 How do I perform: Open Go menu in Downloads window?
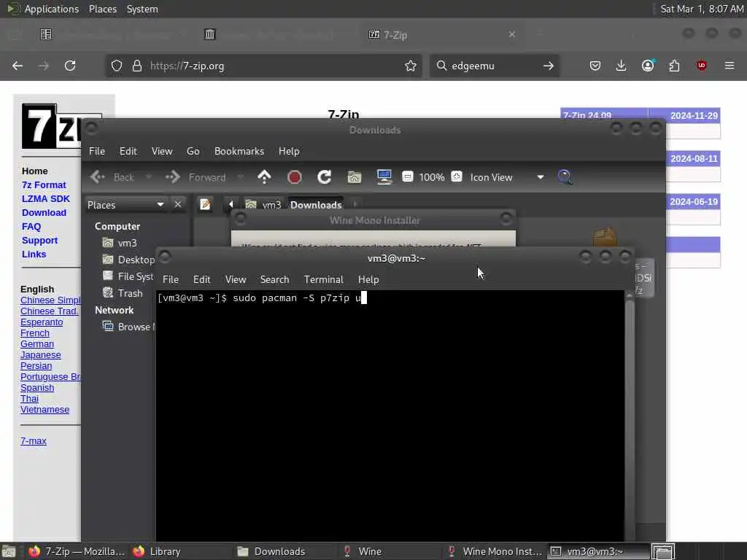click(x=193, y=151)
